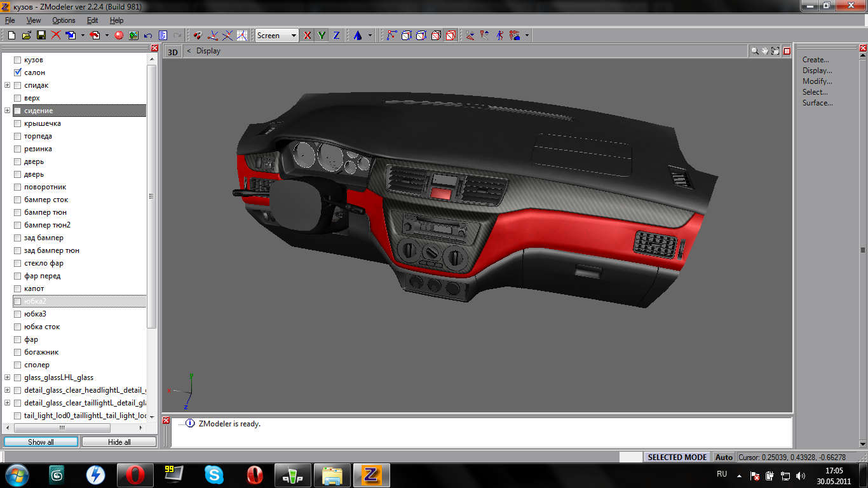868x488 pixels.
Task: Click the Save file toolbar icon
Action: coord(41,36)
